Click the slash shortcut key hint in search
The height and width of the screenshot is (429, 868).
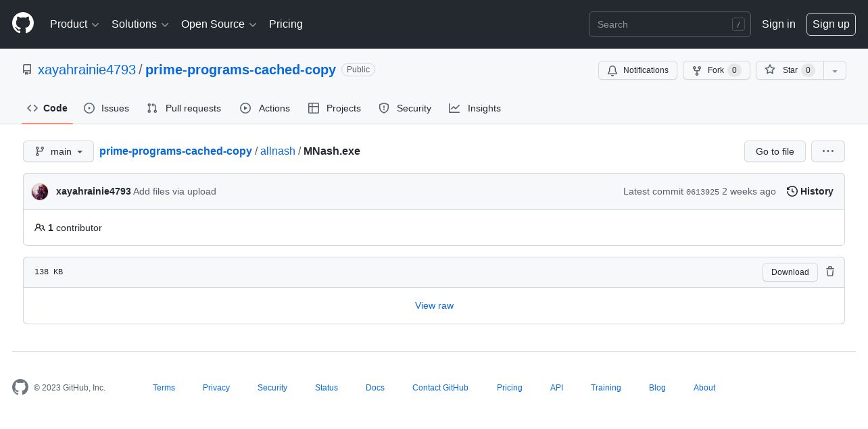[738, 24]
